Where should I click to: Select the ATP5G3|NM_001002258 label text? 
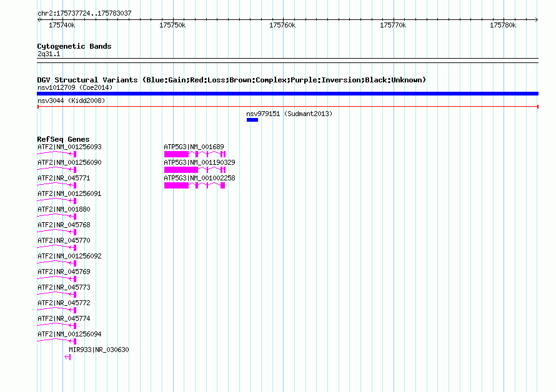[x=199, y=178]
